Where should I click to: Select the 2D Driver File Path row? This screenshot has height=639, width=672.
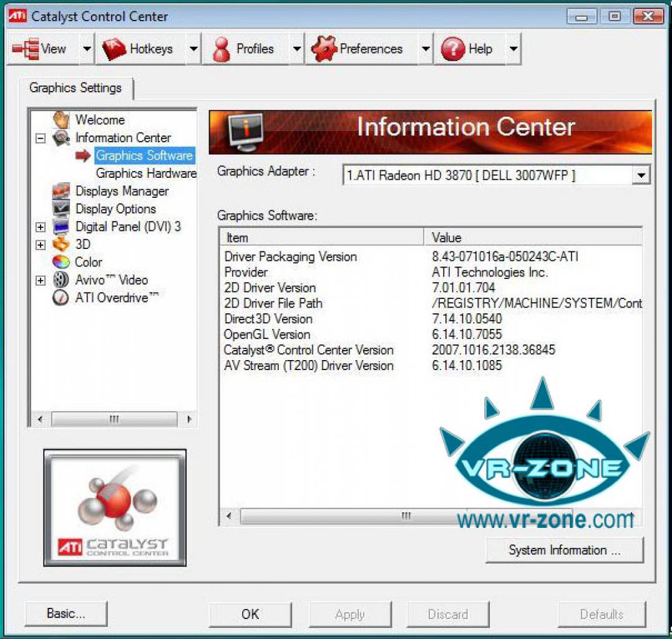[431, 303]
